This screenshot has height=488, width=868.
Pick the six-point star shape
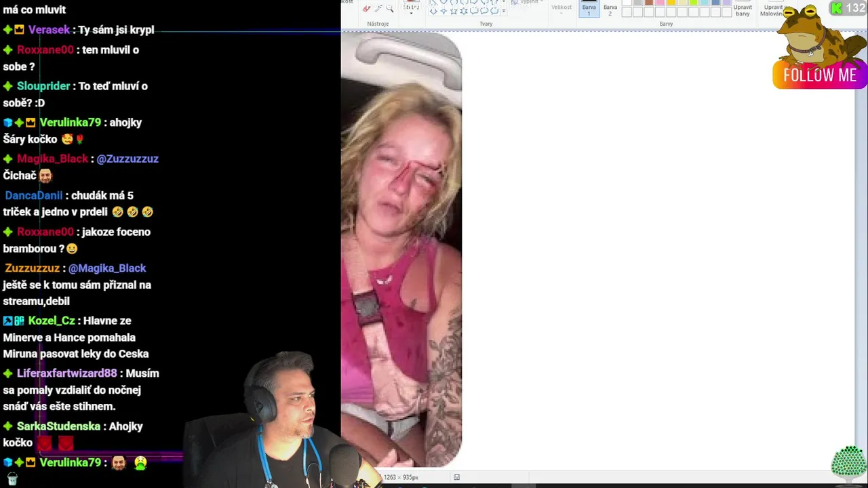pyautogui.click(x=464, y=11)
